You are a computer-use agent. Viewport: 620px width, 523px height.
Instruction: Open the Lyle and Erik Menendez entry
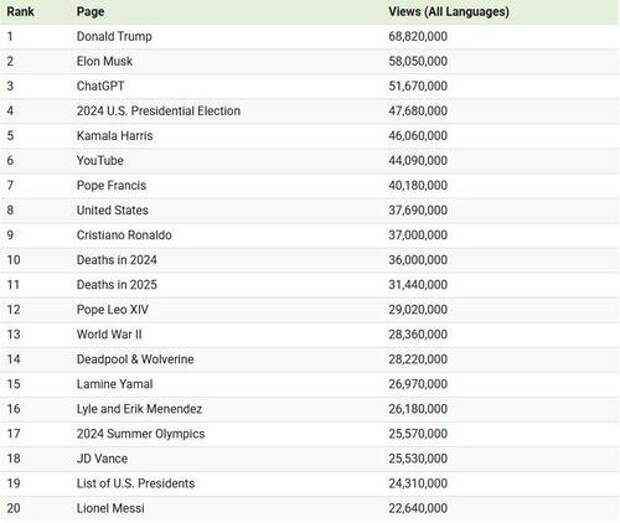(137, 409)
